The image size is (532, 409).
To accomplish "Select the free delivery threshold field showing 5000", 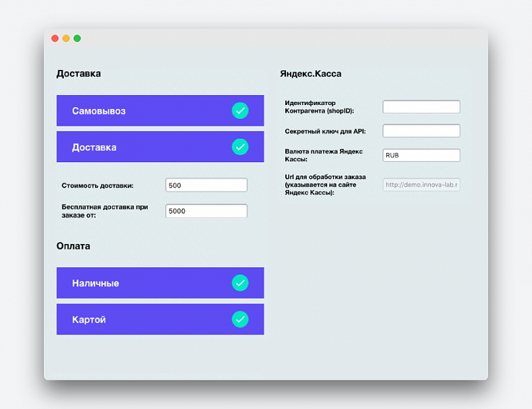I will click(x=206, y=211).
